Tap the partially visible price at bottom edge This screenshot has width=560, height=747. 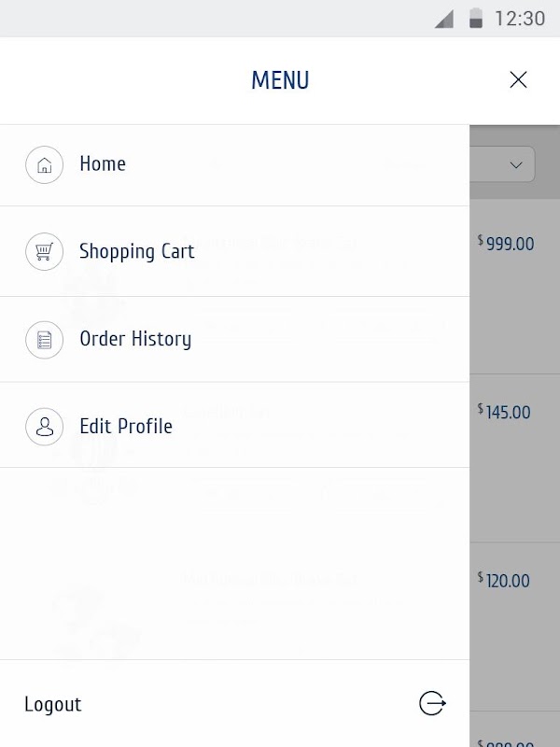(x=507, y=742)
